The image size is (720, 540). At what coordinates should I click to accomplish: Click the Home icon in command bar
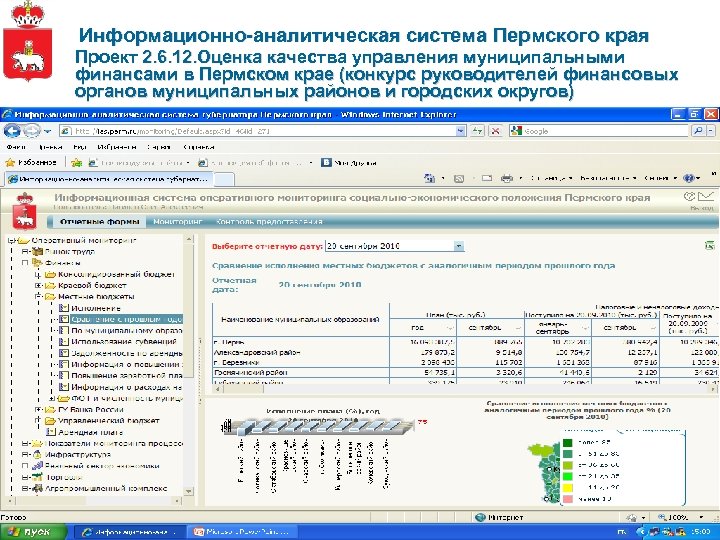(429, 178)
